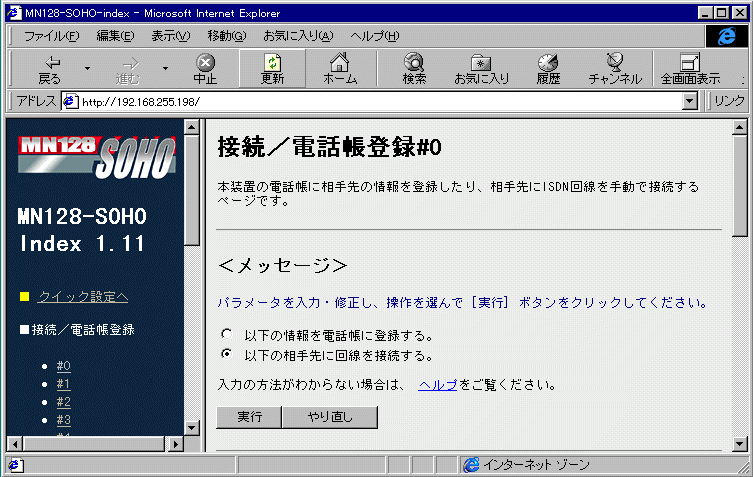Click the page icon in address bar

[71, 101]
